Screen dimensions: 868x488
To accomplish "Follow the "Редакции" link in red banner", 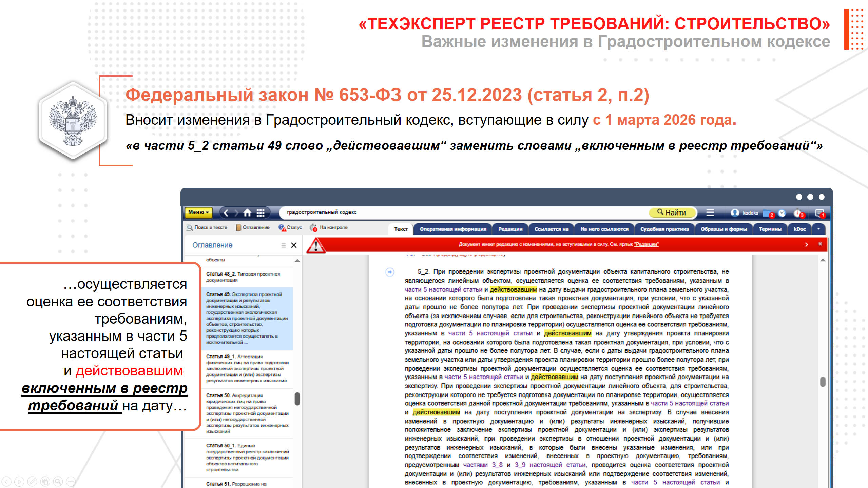I will [647, 244].
